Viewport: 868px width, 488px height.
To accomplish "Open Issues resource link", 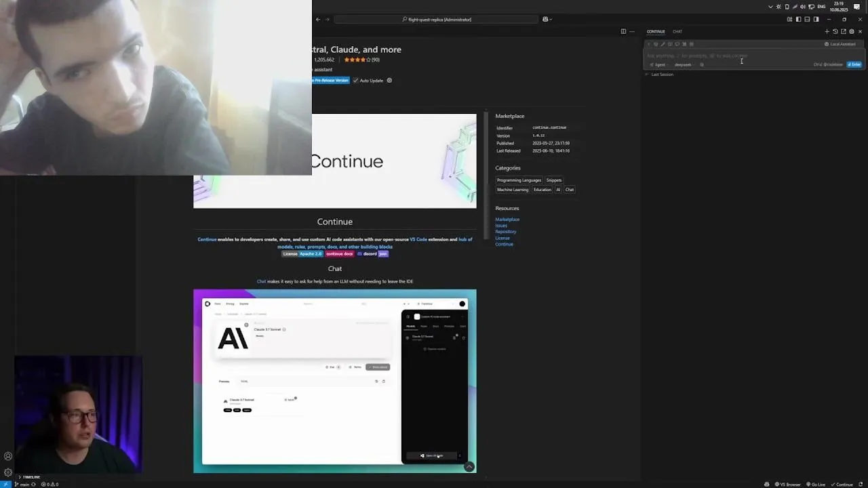I will coord(501,226).
